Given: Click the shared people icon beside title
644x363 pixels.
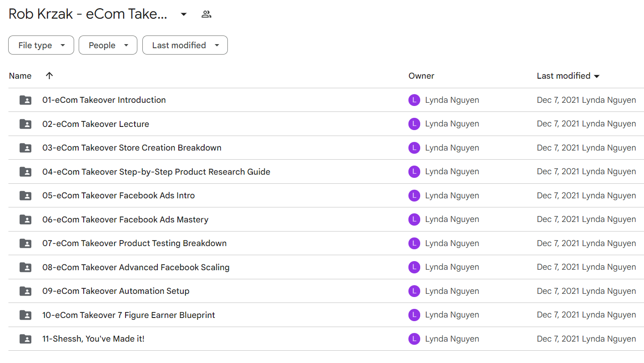Looking at the screenshot, I should click(x=206, y=14).
